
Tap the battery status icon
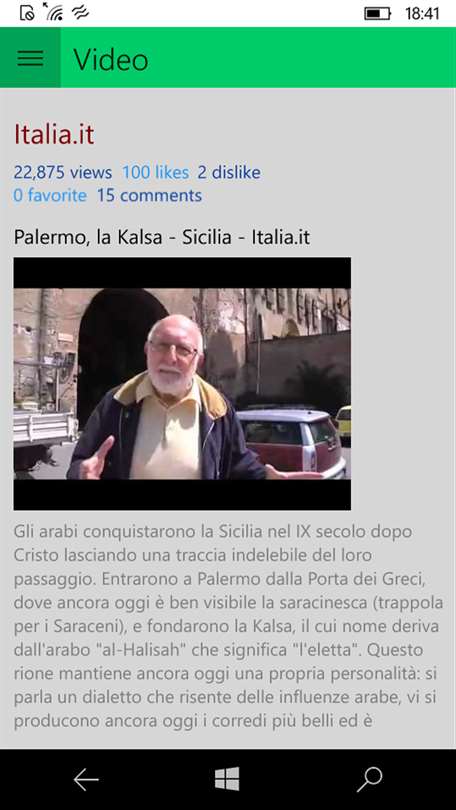(x=378, y=13)
